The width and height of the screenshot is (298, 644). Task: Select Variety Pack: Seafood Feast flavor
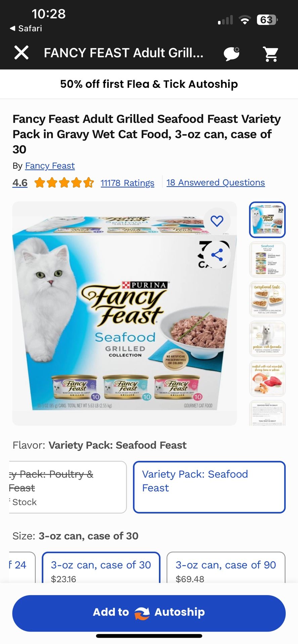(209, 487)
